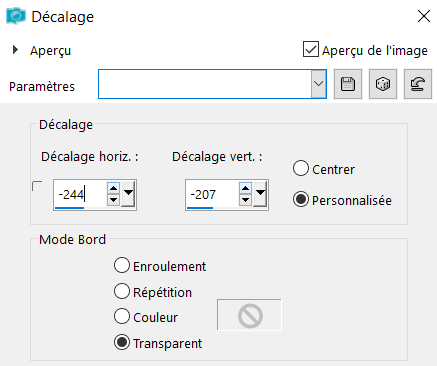
Task: Click the randomize parameters dice icon
Action: tap(383, 84)
